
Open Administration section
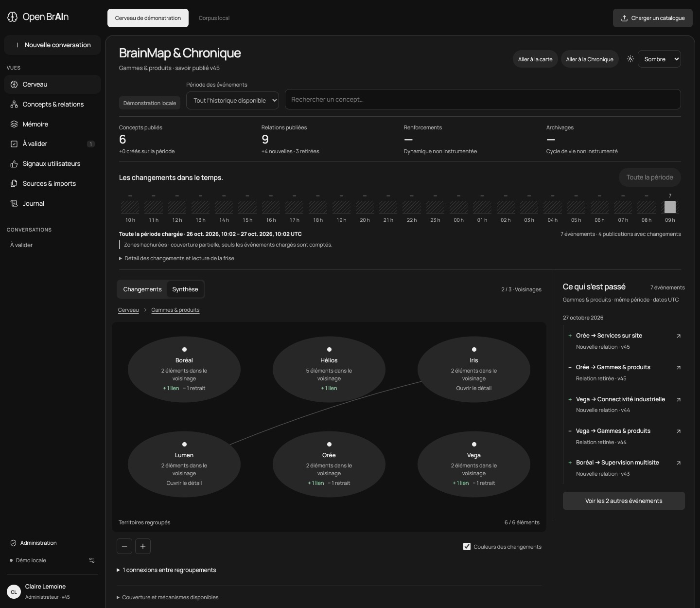click(x=52, y=543)
